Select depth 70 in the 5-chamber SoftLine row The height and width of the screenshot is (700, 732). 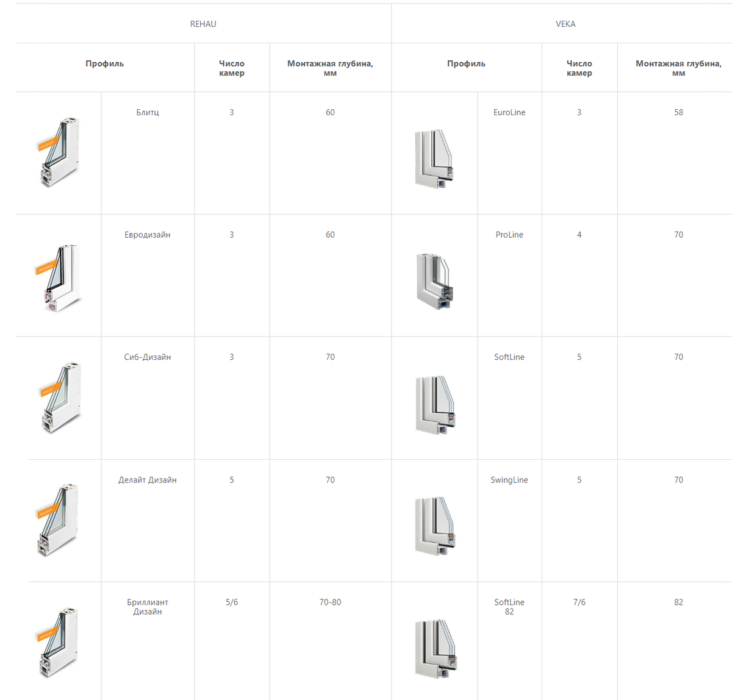678,357
